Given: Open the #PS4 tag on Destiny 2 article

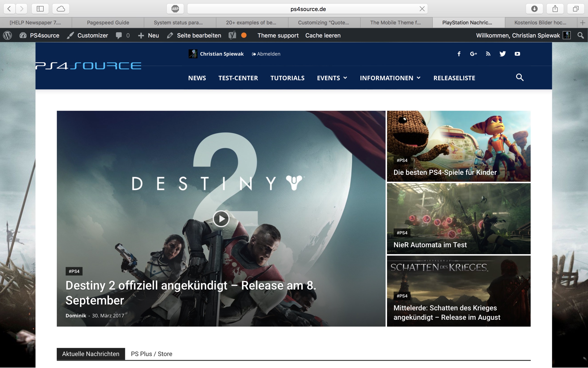Looking at the screenshot, I should [x=74, y=271].
